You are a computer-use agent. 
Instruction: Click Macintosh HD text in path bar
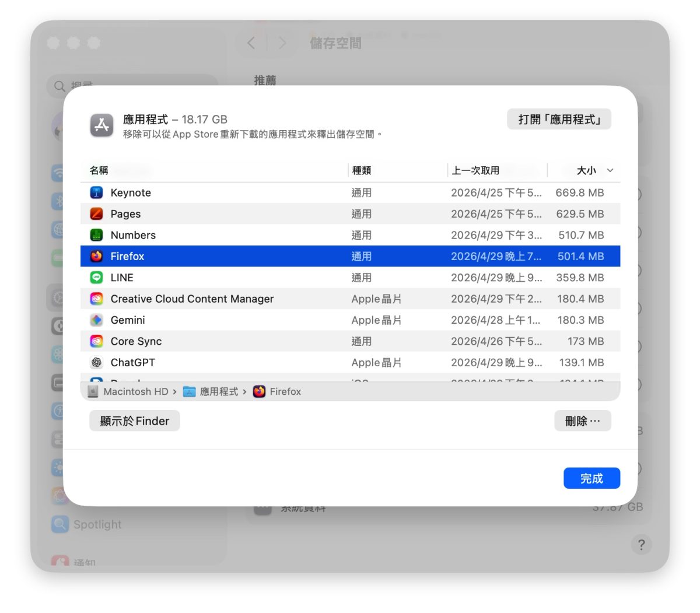coord(135,391)
